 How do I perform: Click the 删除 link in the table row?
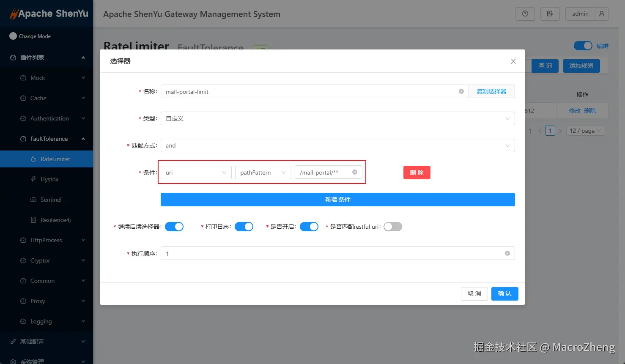coord(590,111)
